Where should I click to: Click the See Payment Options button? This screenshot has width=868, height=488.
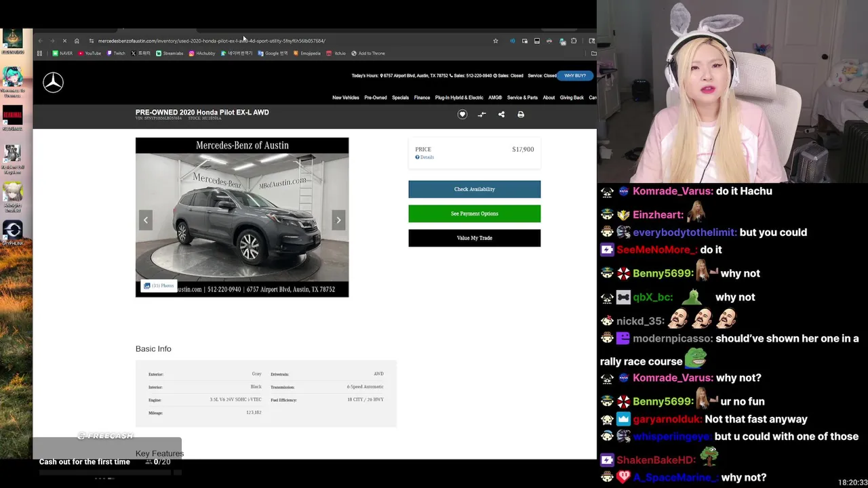[474, 213]
